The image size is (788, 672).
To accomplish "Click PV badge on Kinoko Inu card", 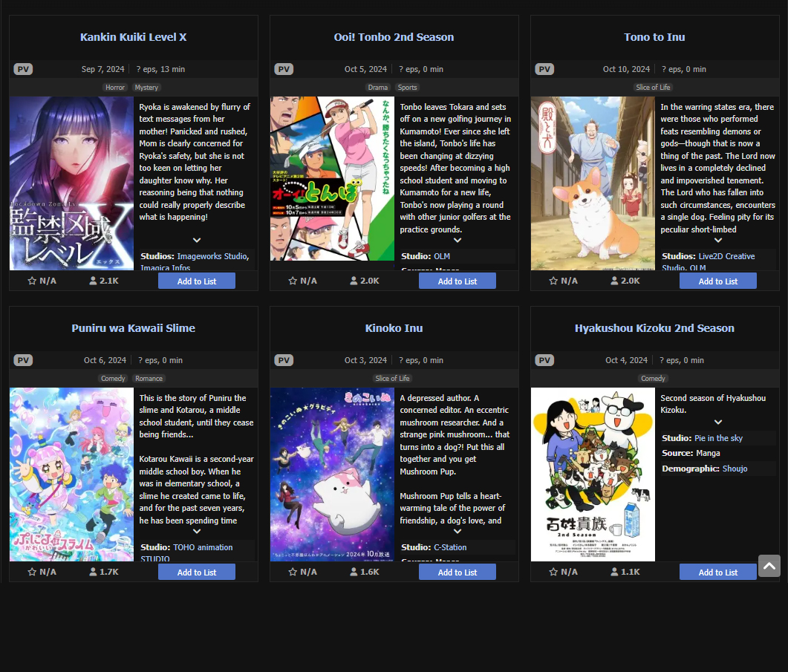I will [284, 360].
